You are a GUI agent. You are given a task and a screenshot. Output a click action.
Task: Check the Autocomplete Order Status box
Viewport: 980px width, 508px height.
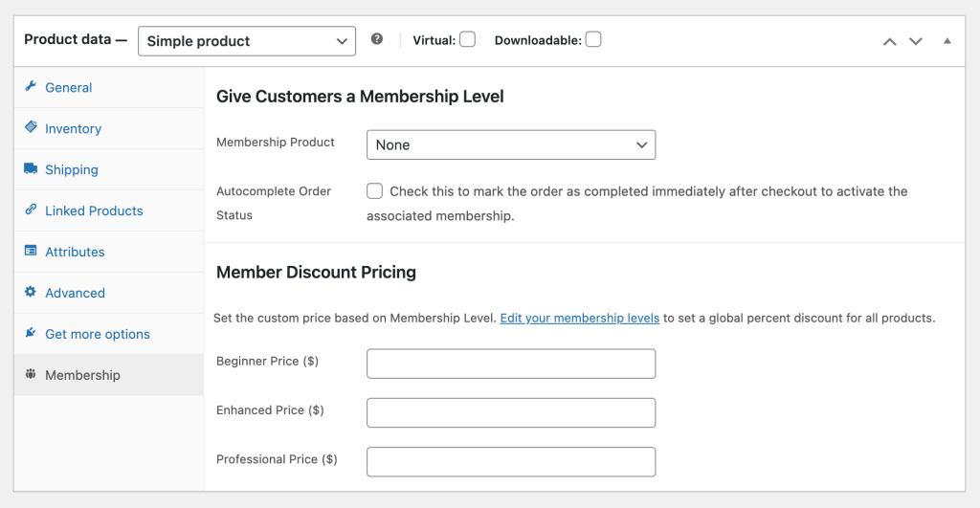pos(375,191)
